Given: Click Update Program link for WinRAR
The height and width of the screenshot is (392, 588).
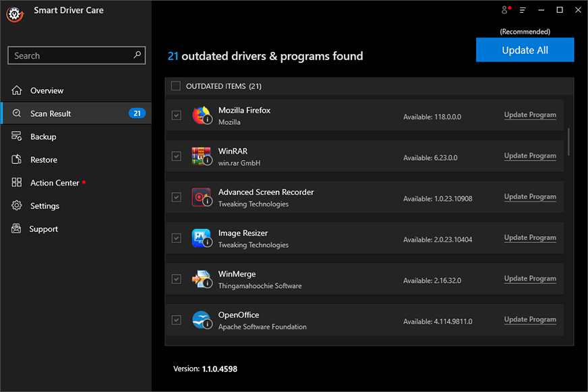Looking at the screenshot, I should [x=530, y=156].
